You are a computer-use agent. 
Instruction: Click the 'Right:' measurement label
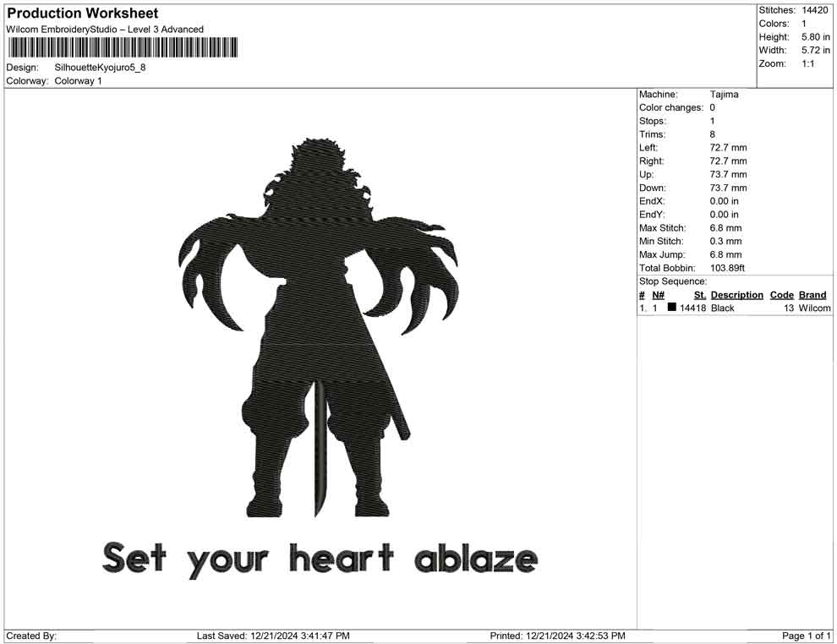tap(652, 161)
